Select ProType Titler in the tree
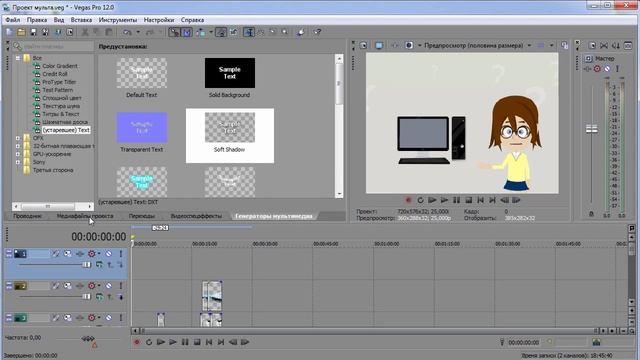The image size is (640, 360). 59,82
